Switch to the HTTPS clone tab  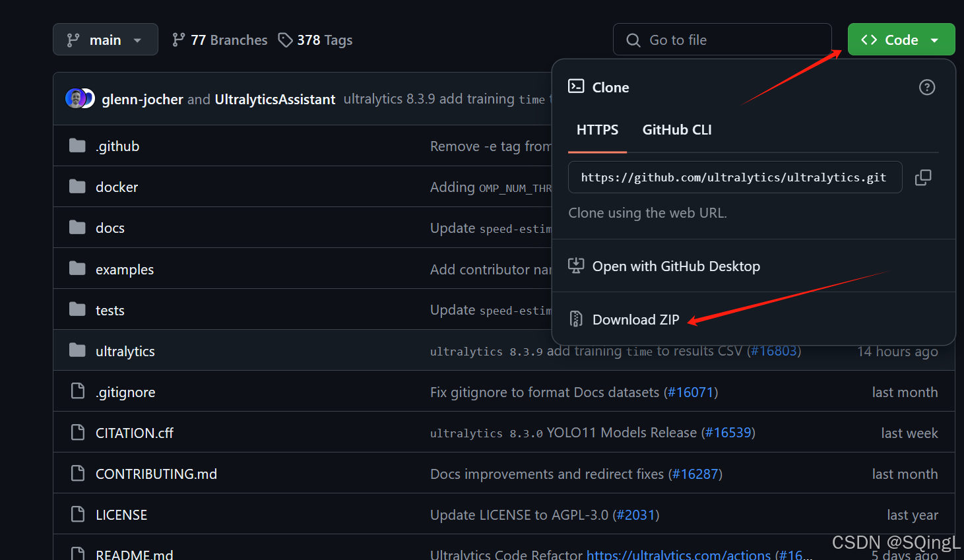click(x=597, y=130)
